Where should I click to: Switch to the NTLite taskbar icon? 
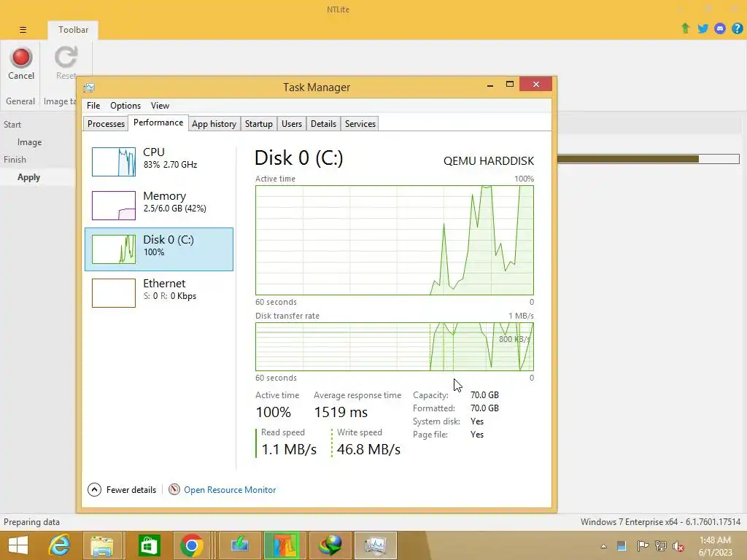coord(285,545)
